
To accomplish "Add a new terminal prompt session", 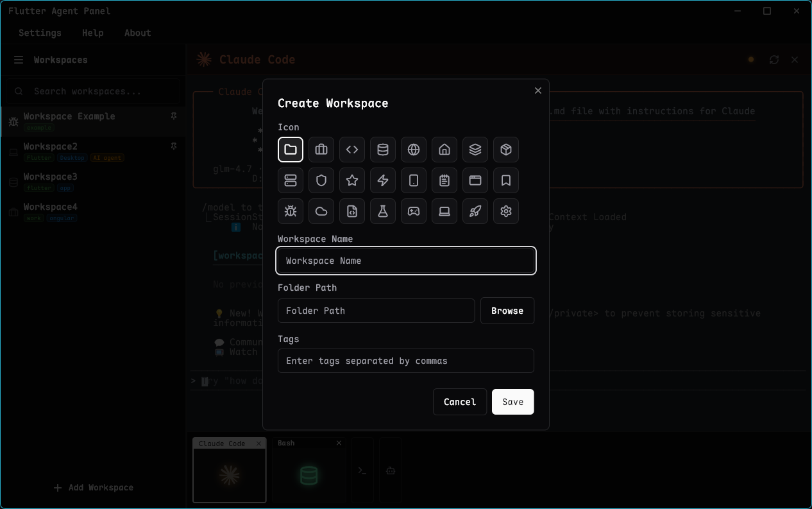I will (362, 470).
